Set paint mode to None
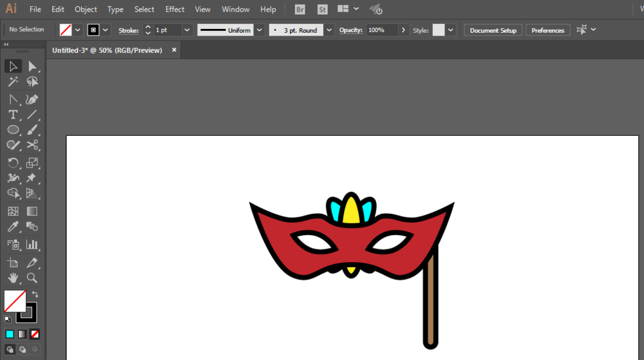The width and height of the screenshot is (644, 360). pyautogui.click(x=35, y=334)
